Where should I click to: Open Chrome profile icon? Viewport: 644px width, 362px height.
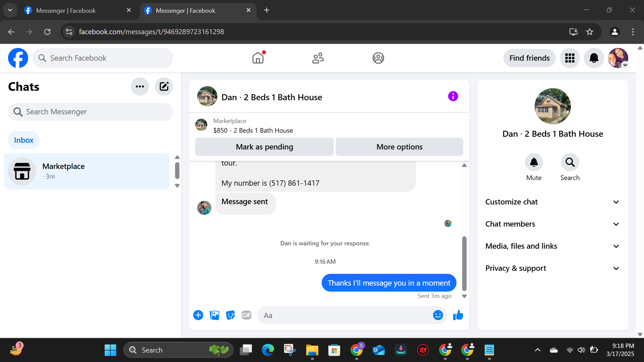(x=615, y=32)
